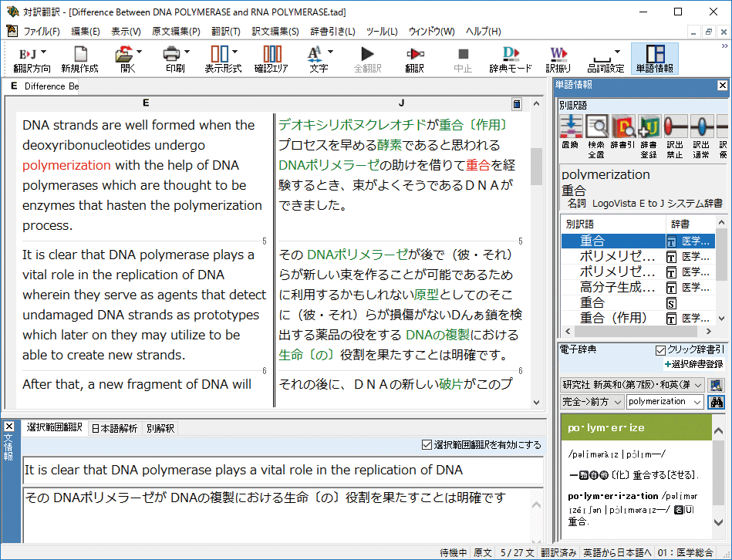Click the binoculars search icon in 電子辞典
The width and height of the screenshot is (732, 560).
(716, 402)
